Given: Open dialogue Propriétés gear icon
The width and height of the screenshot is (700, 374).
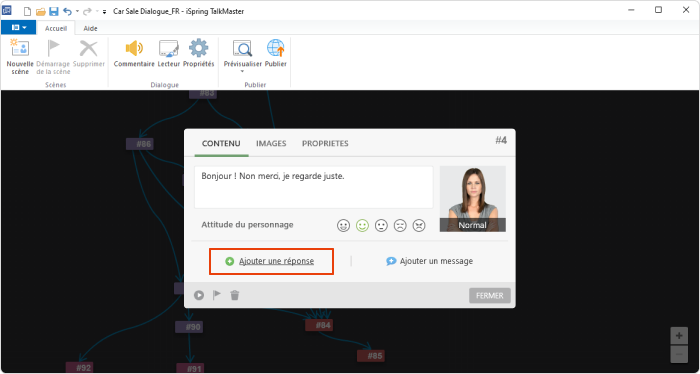Looking at the screenshot, I should point(199,54).
